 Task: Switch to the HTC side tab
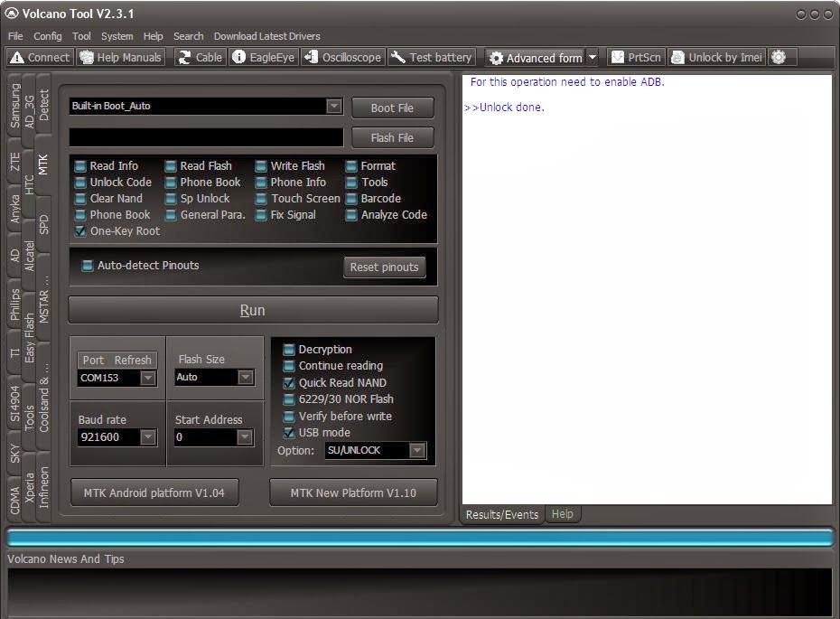point(30,185)
